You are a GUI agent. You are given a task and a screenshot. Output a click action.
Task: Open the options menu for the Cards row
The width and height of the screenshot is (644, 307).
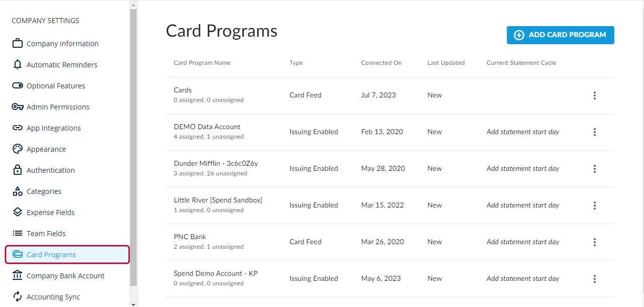click(595, 95)
